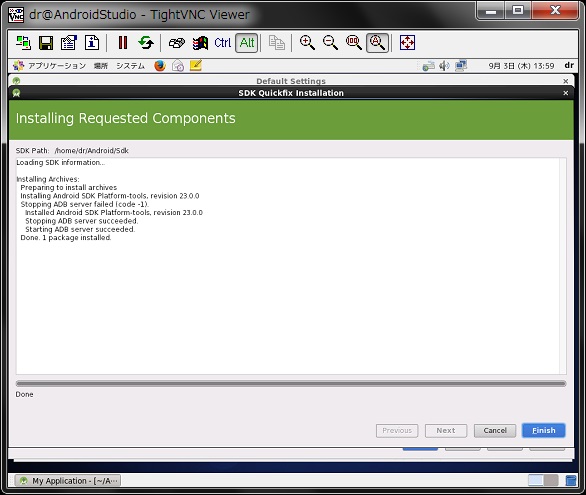Switch to full screen mode icon
This screenshot has height=495, width=586.
click(407, 43)
